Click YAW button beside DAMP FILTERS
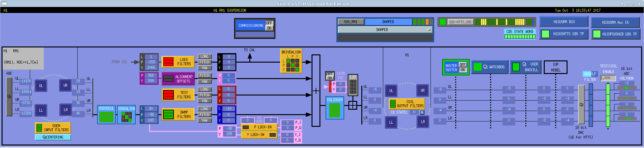Screen dimensions: 644x148 (x=205, y=120)
